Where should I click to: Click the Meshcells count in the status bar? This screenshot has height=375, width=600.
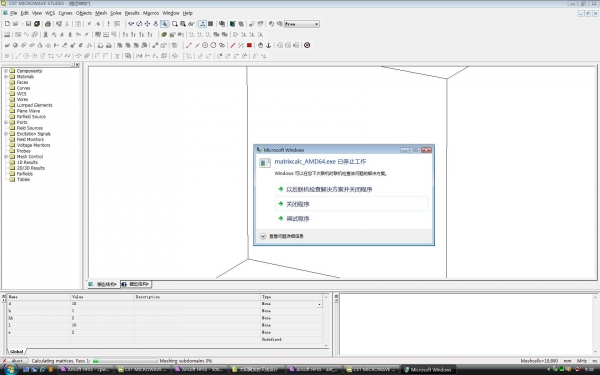click(x=539, y=361)
